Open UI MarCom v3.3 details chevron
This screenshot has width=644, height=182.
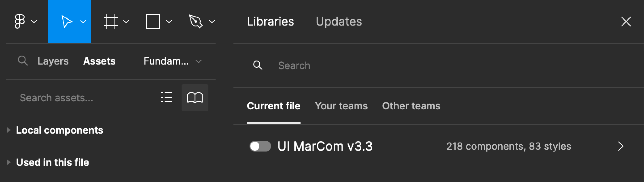click(621, 146)
